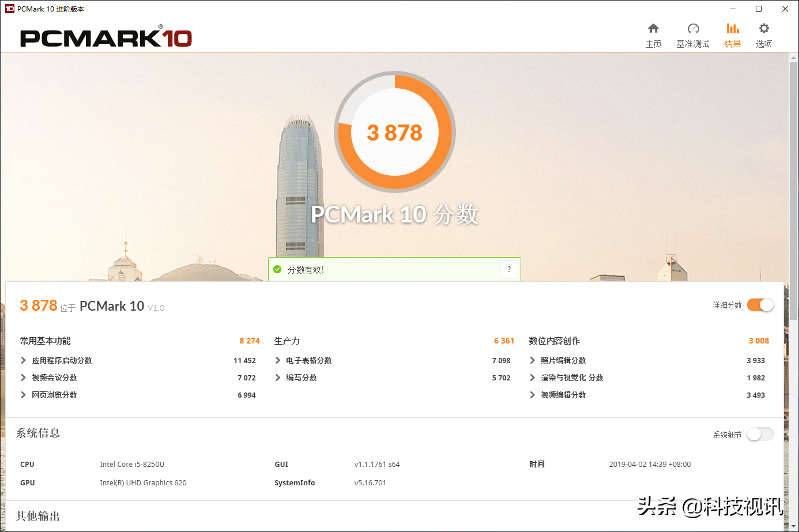Click the PCMark 10 logo

pos(106,38)
